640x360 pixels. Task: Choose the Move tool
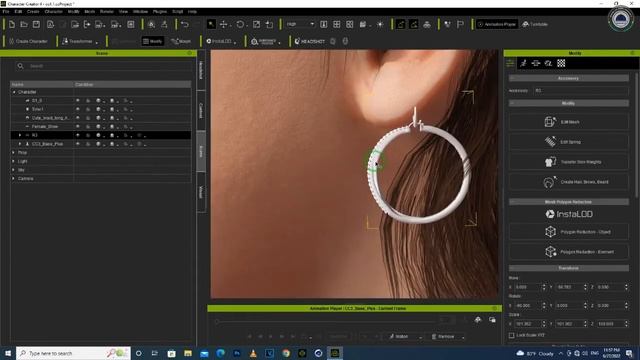point(224,24)
